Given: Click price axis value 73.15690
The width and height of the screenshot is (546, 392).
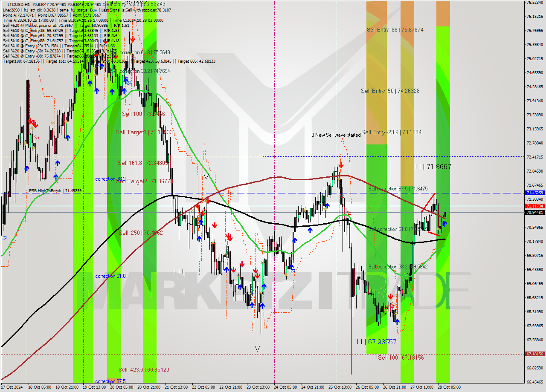Looking at the screenshot, I should coord(534,129).
